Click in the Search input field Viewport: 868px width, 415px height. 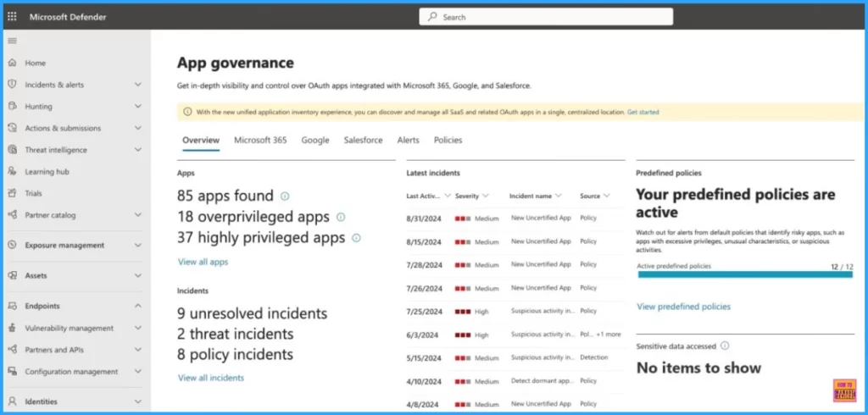(x=546, y=17)
